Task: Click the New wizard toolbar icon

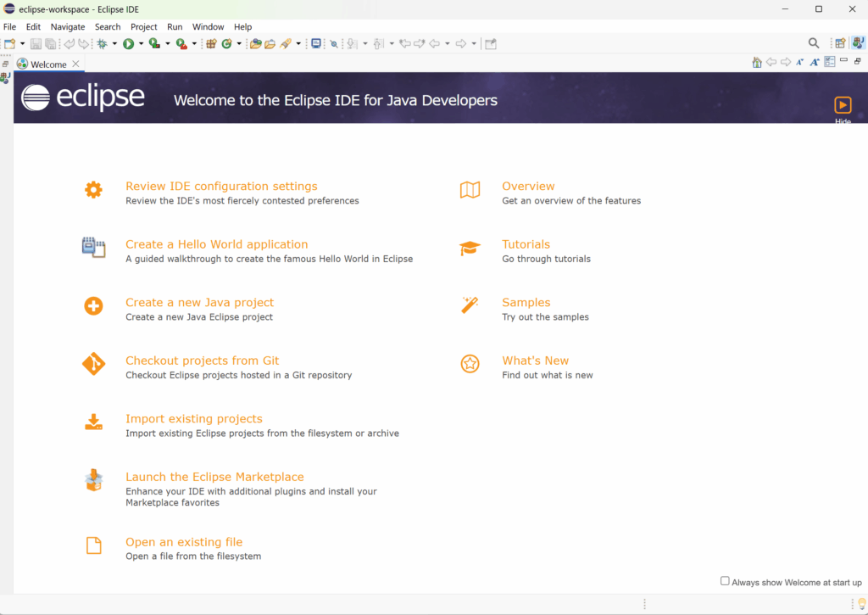Action: coord(10,44)
